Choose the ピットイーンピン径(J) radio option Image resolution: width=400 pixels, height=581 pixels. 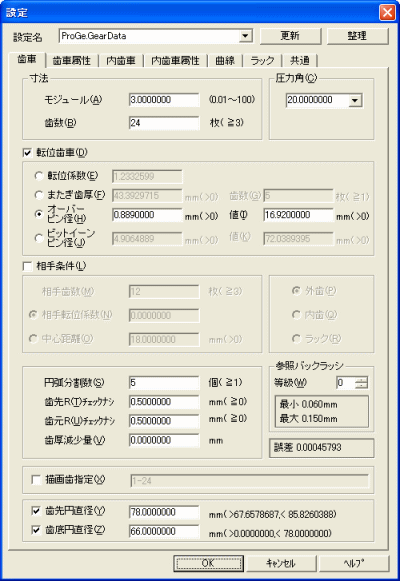click(x=39, y=238)
